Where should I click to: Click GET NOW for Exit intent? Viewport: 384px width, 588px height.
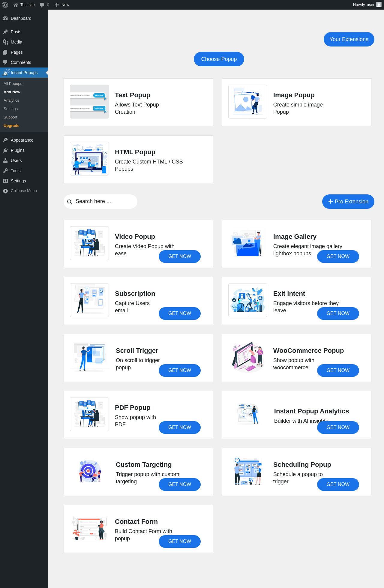click(x=338, y=313)
